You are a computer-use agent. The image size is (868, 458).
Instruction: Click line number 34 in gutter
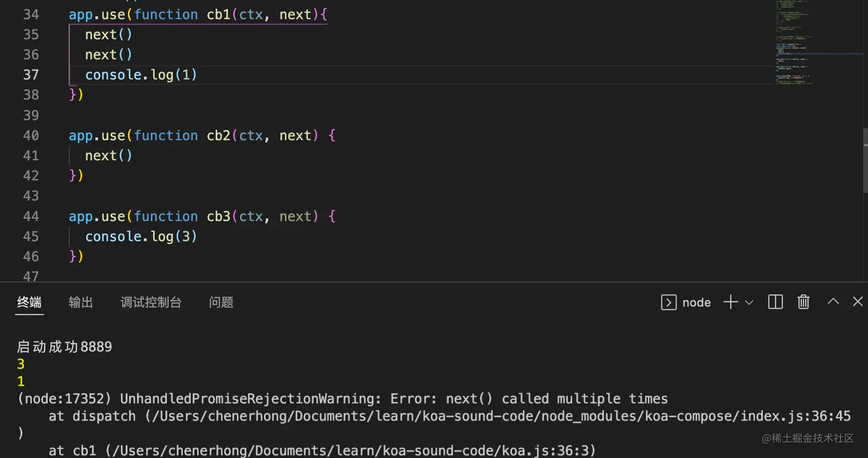tap(31, 14)
